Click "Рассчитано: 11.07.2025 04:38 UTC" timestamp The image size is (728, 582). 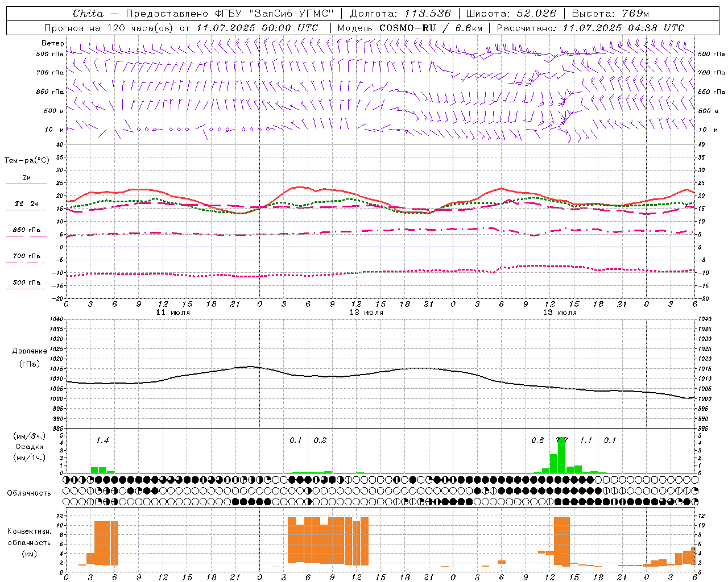click(x=590, y=28)
